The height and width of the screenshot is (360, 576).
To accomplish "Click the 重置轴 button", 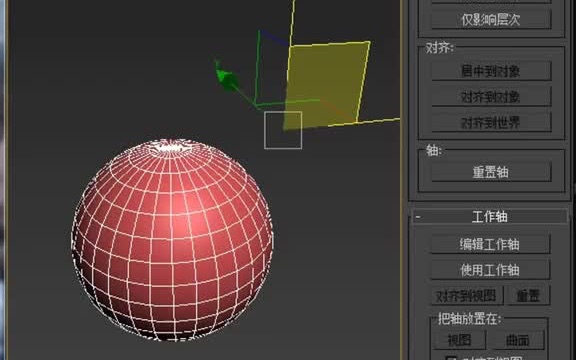I will [491, 172].
